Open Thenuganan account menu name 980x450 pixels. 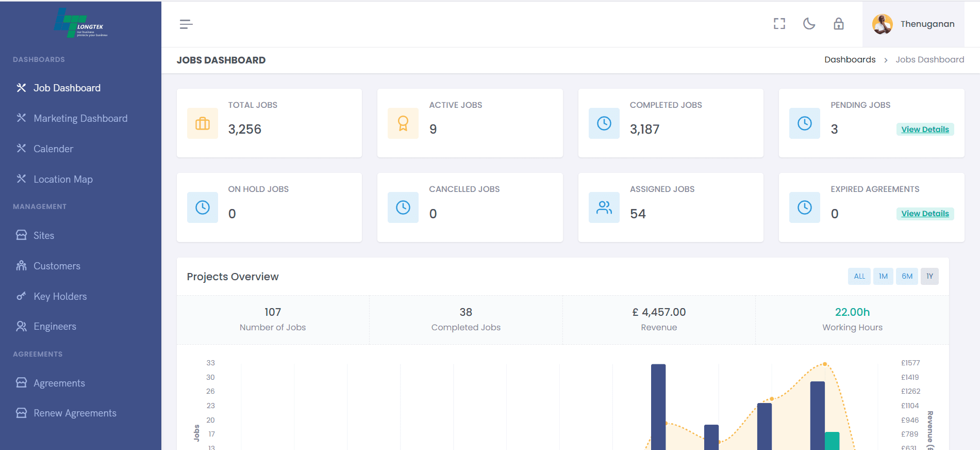pos(927,24)
